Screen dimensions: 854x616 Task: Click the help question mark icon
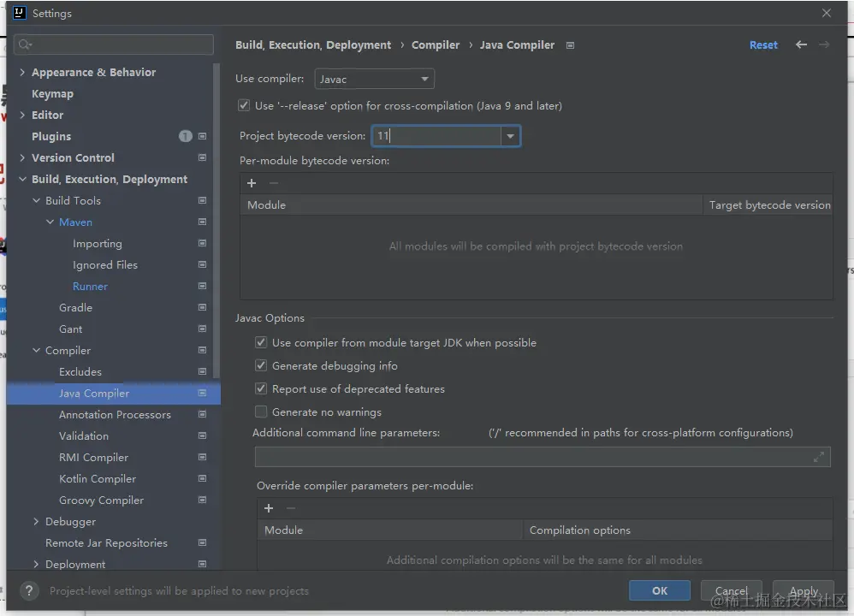(29, 590)
